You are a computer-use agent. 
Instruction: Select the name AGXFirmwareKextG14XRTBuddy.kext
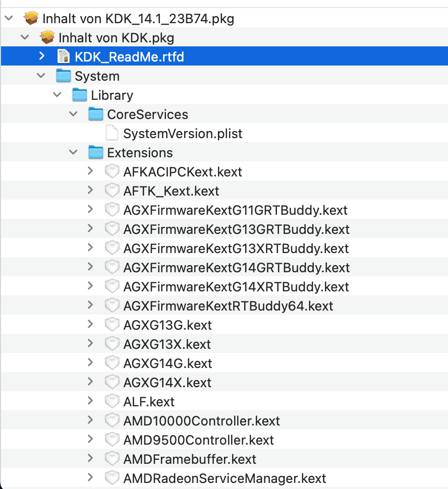[236, 287]
